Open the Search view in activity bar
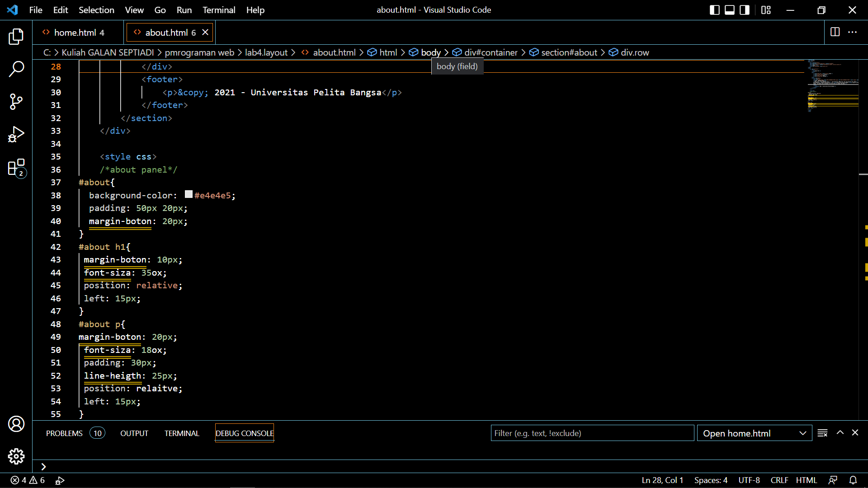The height and width of the screenshot is (488, 868). click(16, 69)
